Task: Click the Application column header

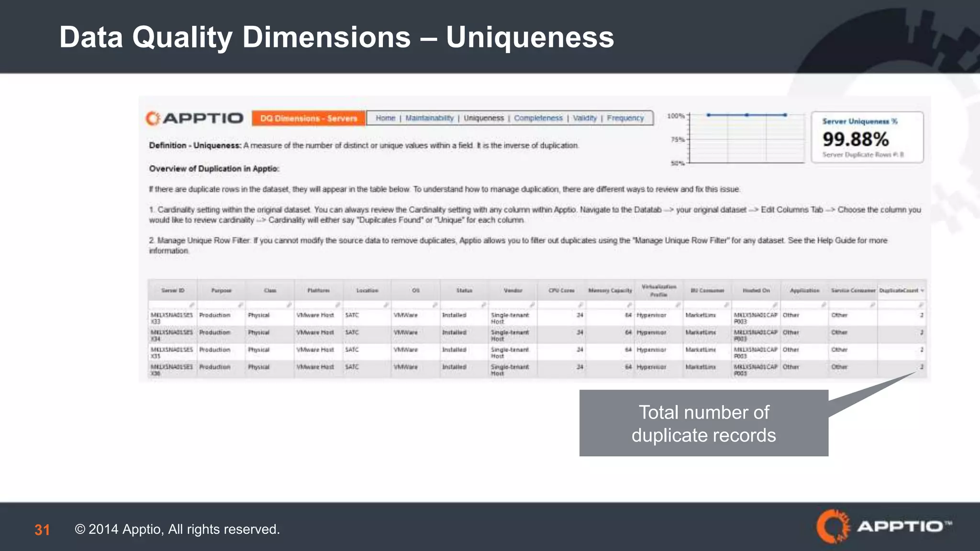Action: point(804,290)
